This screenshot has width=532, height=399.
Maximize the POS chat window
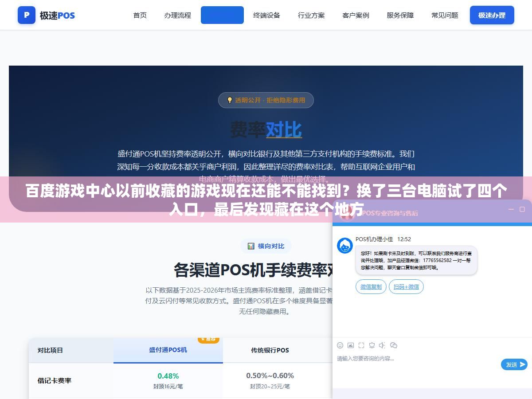[521, 209]
